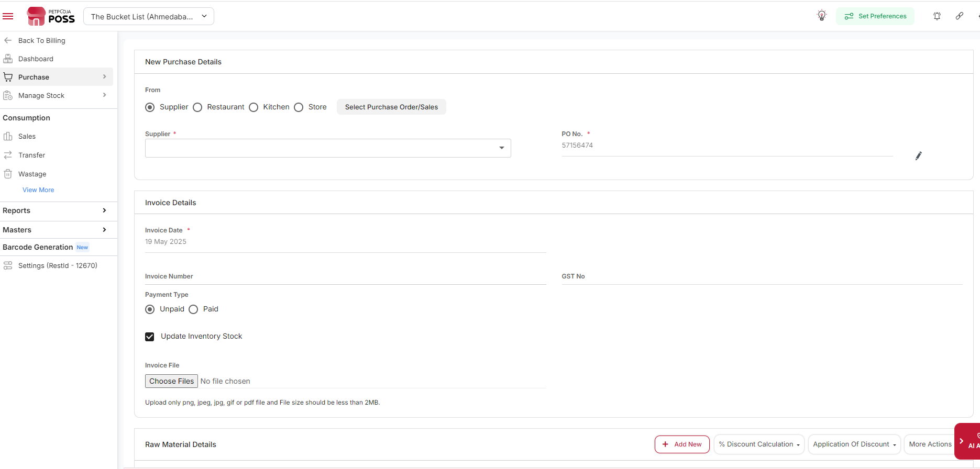Click the back arrow icon beside Back To Billing
This screenshot has width=980, height=469.
pyautogui.click(x=8, y=40)
